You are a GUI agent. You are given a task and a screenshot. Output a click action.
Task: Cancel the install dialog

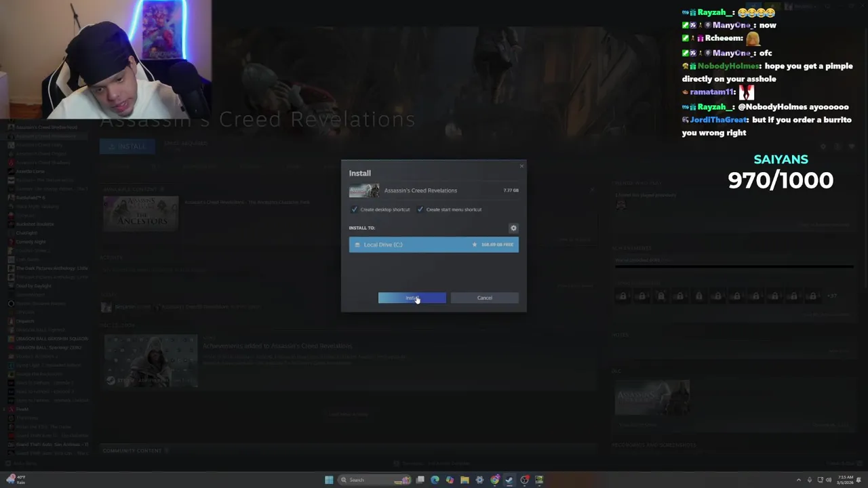[484, 298]
